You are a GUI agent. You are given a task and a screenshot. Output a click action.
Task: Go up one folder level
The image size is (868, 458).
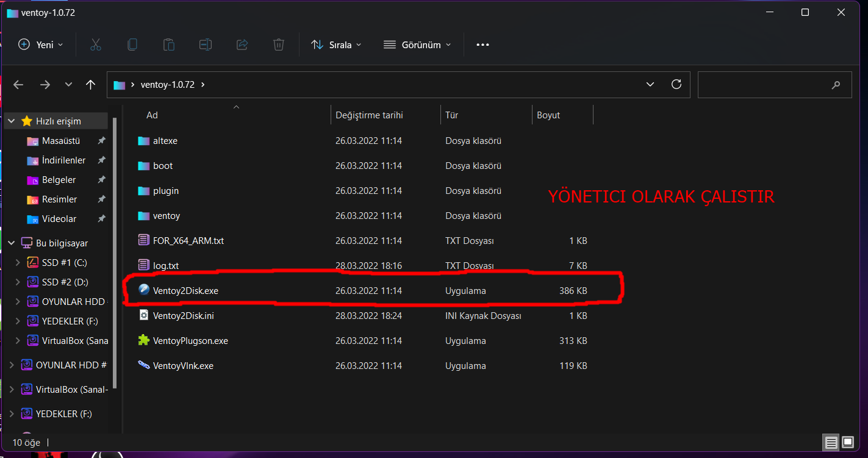click(x=91, y=85)
